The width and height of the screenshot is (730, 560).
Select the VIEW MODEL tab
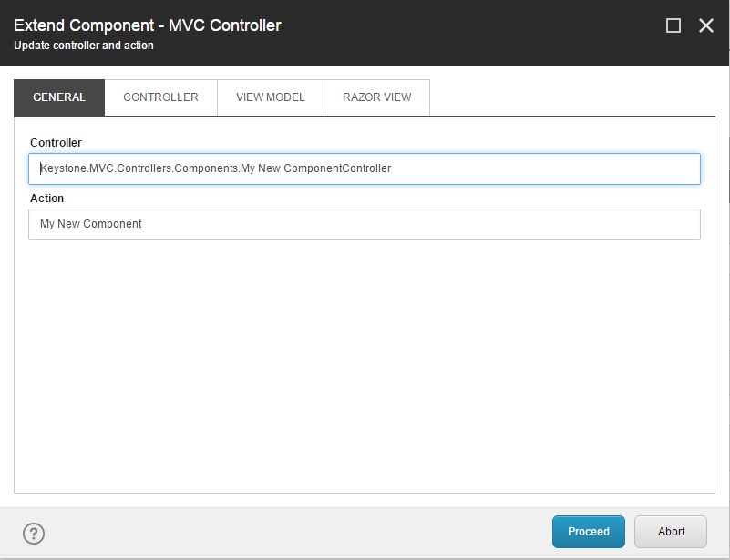click(270, 97)
